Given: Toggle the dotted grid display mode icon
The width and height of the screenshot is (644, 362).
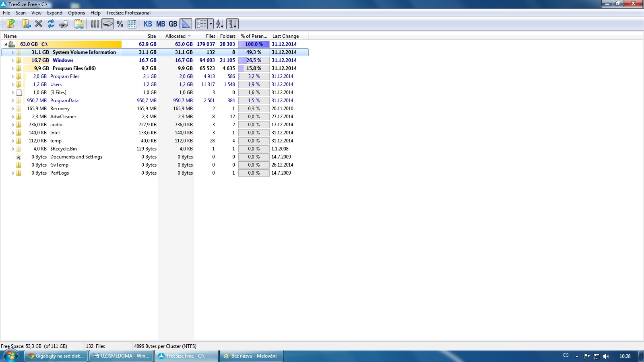Looking at the screenshot, I should [x=132, y=24].
